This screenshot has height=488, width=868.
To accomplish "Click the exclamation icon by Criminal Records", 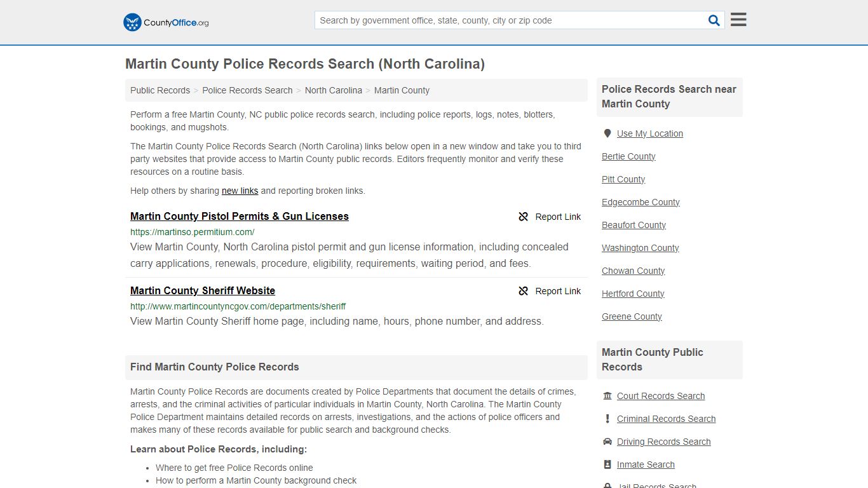I will [607, 419].
